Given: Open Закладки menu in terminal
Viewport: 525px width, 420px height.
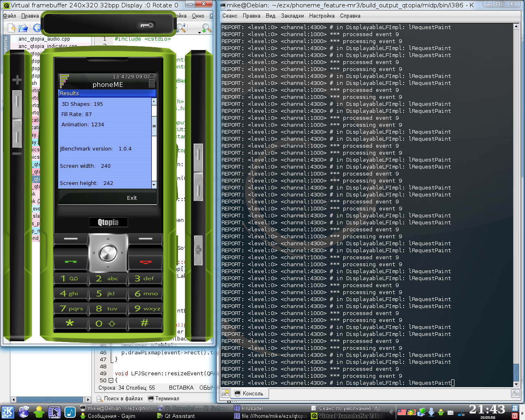Looking at the screenshot, I should (x=292, y=16).
